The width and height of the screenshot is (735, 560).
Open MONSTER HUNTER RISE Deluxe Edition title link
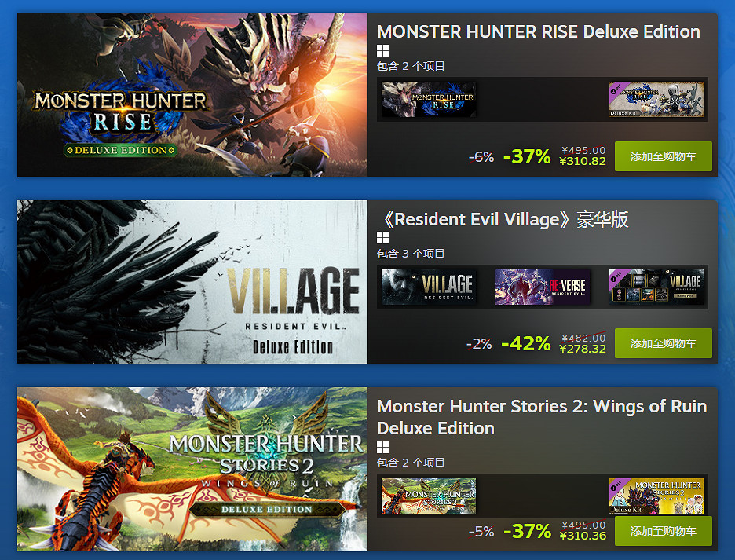pyautogui.click(x=539, y=31)
